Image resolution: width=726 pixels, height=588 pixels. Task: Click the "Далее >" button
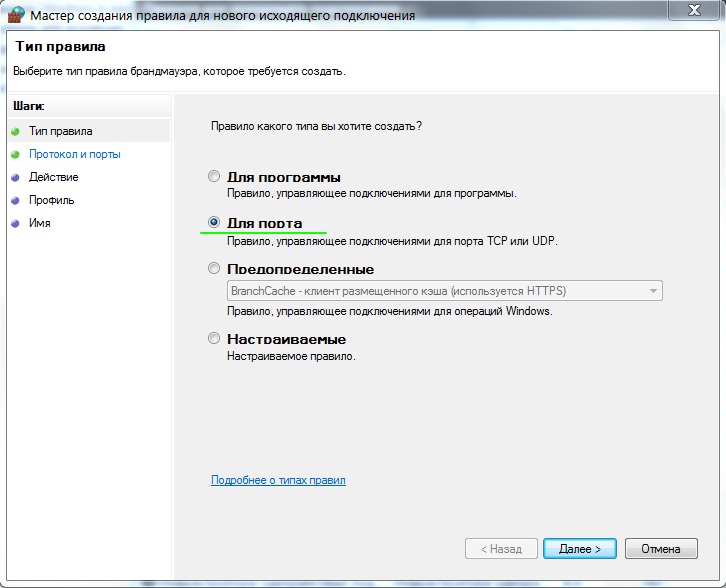[580, 549]
